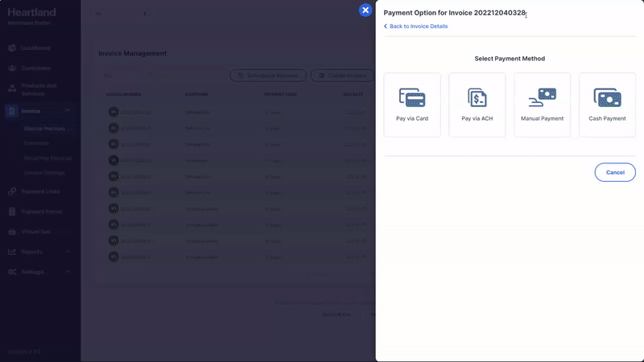The width and height of the screenshot is (644, 362).
Task: Choose the Pay via ACH method
Action: pos(477,105)
